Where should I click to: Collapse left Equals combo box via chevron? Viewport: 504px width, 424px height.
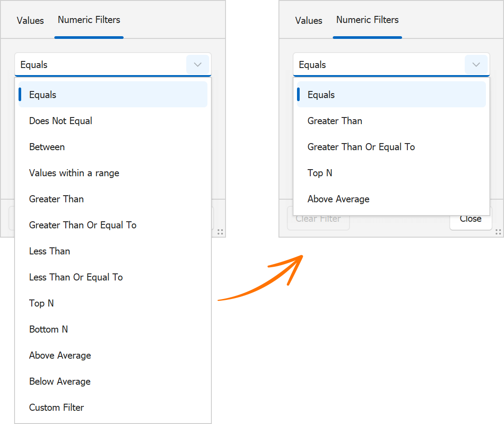coord(198,64)
